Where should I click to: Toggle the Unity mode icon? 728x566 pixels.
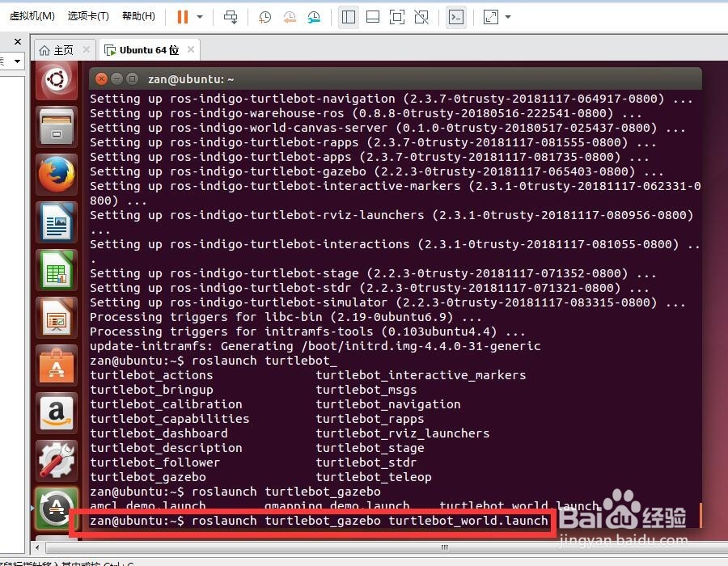point(421,17)
